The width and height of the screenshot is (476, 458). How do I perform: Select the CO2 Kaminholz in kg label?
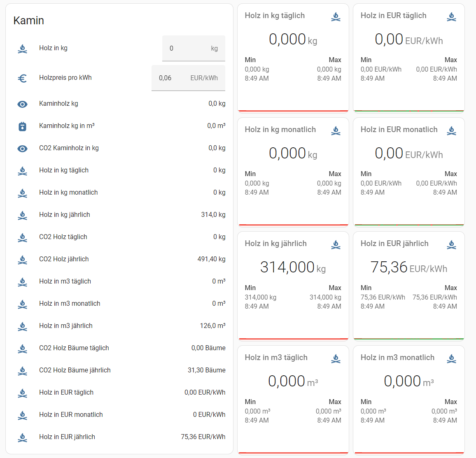click(69, 148)
